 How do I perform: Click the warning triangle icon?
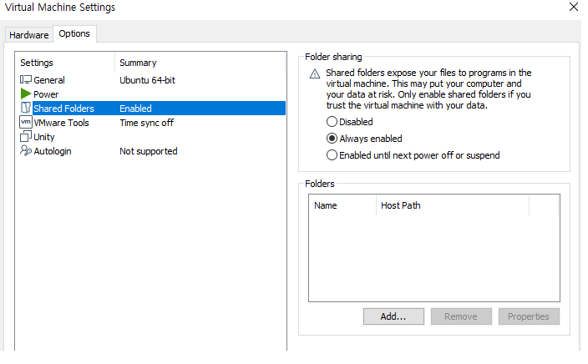[x=315, y=73]
